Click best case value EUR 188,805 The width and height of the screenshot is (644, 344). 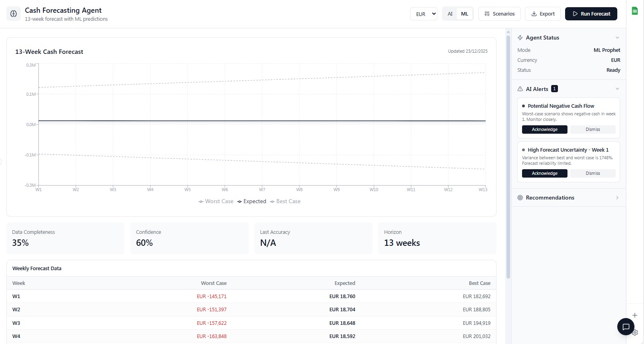pyautogui.click(x=477, y=309)
